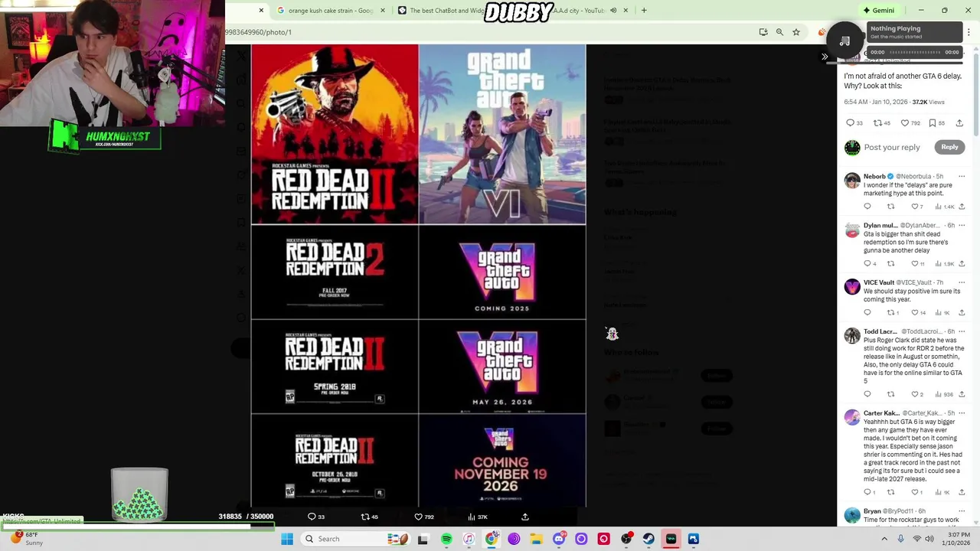Click the music note player icon
Screen dimensions: 980x551
(x=845, y=41)
